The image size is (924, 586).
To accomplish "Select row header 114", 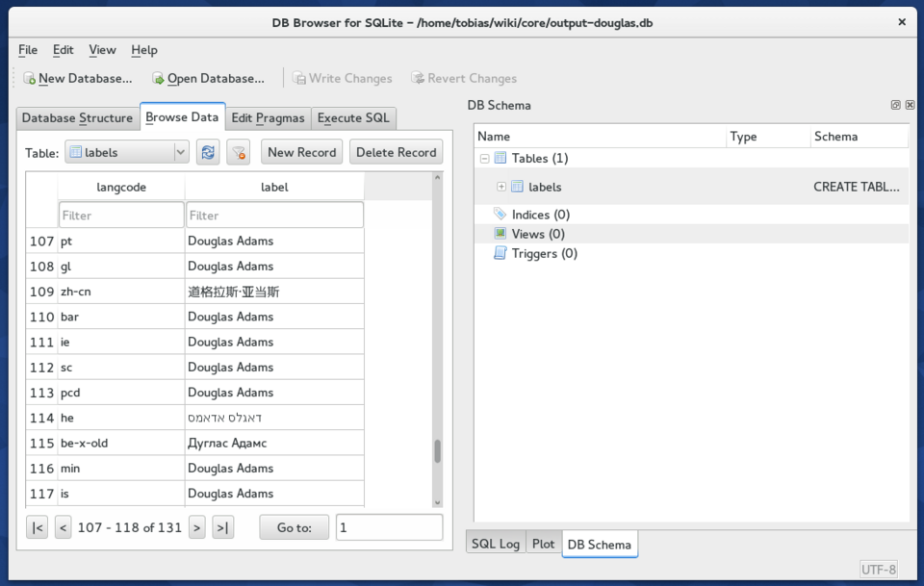I will click(x=41, y=419).
